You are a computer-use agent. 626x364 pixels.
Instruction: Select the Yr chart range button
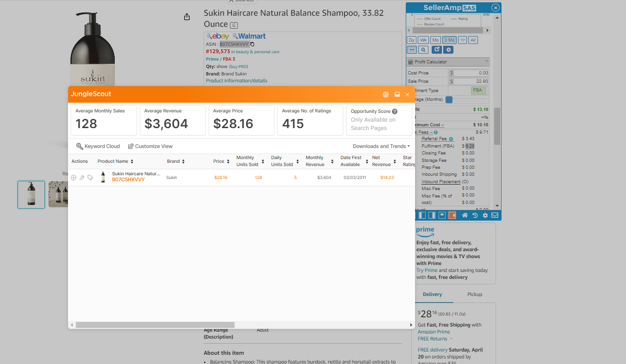pos(462,40)
